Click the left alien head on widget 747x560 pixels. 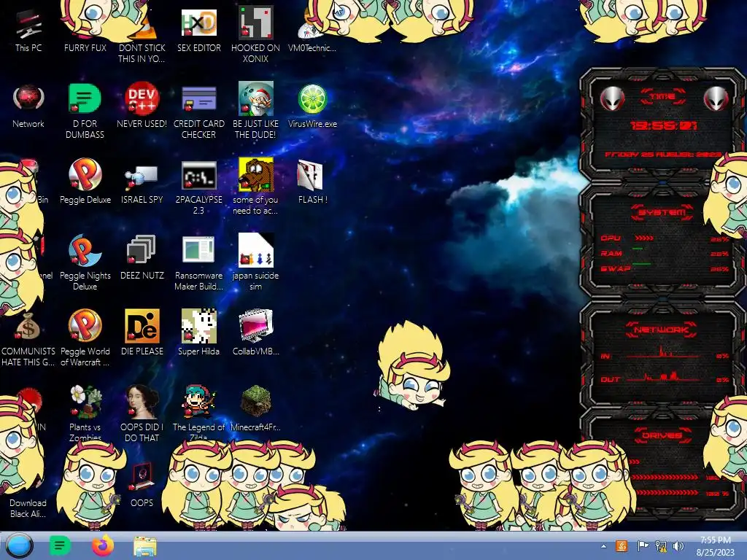[612, 98]
